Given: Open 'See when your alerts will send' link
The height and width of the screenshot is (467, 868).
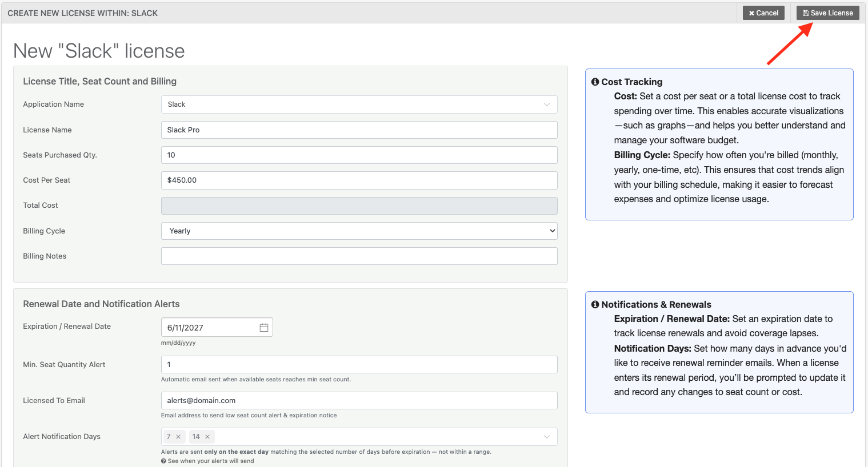Looking at the screenshot, I should tap(207, 461).
